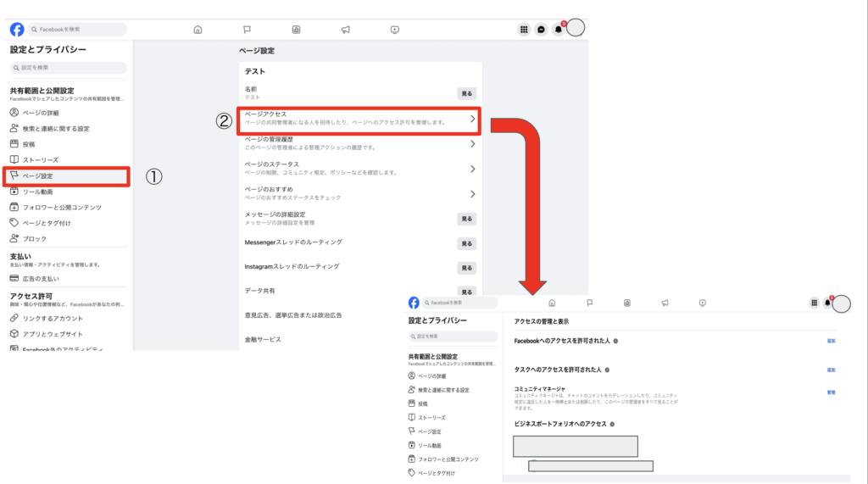Click 追加 link for タスクへのアクセスを許可された人
This screenshot has width=868, height=484.
coord(831,370)
